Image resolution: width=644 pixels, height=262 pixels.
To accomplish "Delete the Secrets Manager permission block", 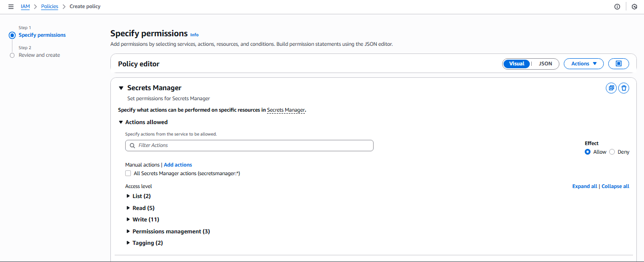I will point(623,88).
